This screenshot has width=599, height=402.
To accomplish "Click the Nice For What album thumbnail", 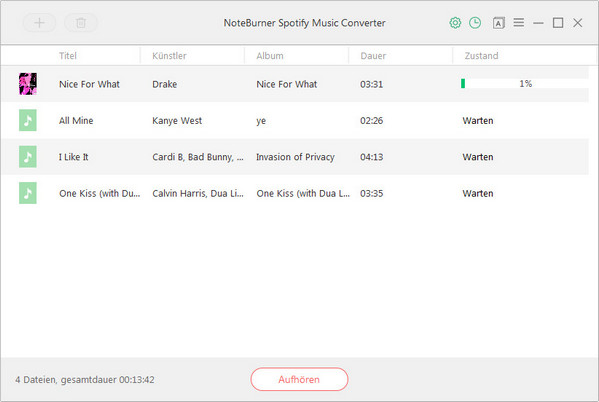I will click(x=28, y=84).
